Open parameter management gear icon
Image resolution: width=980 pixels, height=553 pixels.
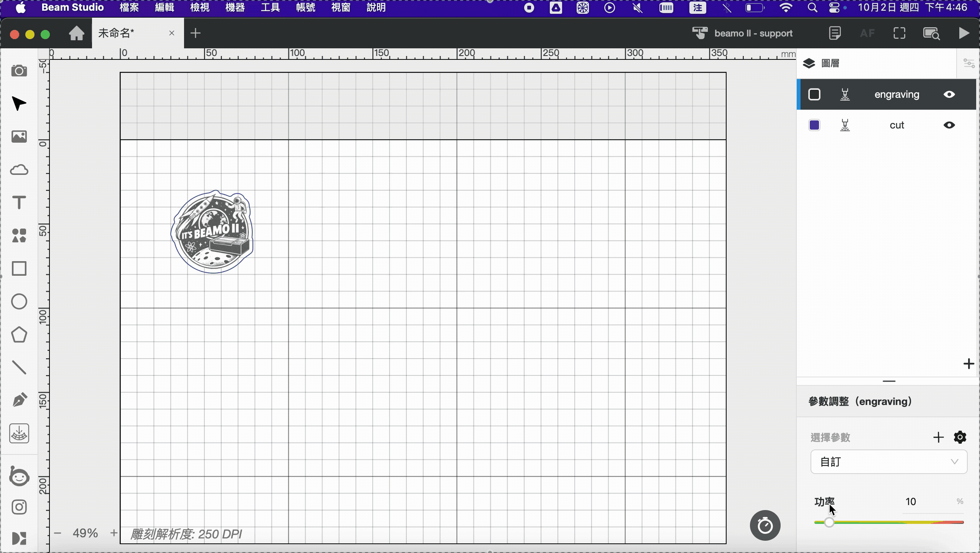960,437
